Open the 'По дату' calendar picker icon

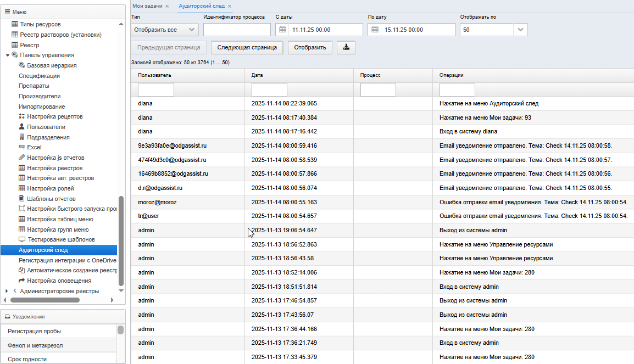[x=375, y=30]
